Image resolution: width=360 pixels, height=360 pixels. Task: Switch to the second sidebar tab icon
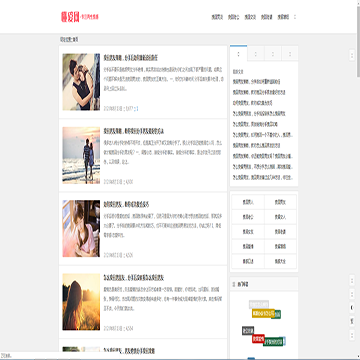point(256,54)
